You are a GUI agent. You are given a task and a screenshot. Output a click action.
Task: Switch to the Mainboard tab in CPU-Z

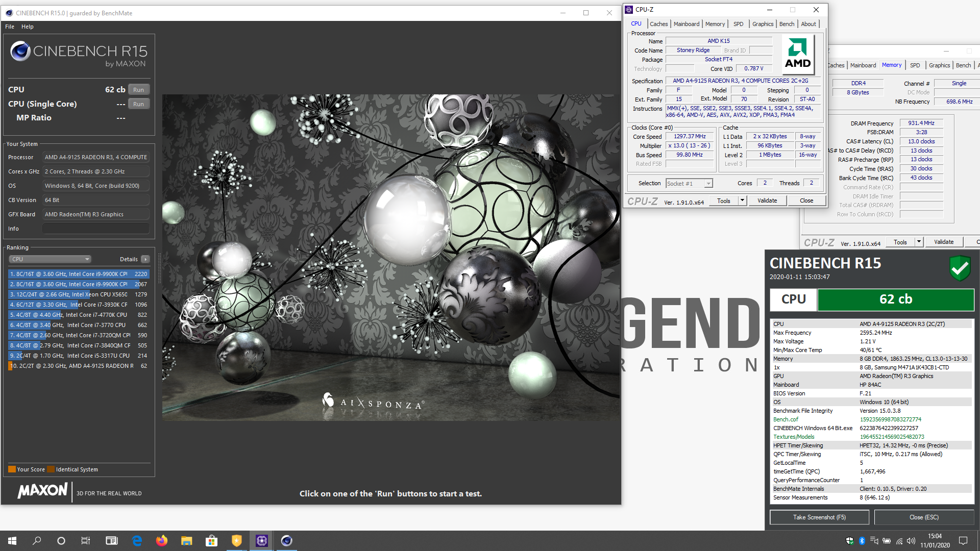point(687,24)
